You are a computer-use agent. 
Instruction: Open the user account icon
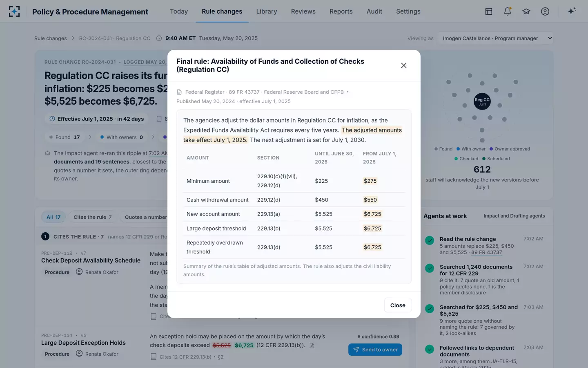point(545,11)
